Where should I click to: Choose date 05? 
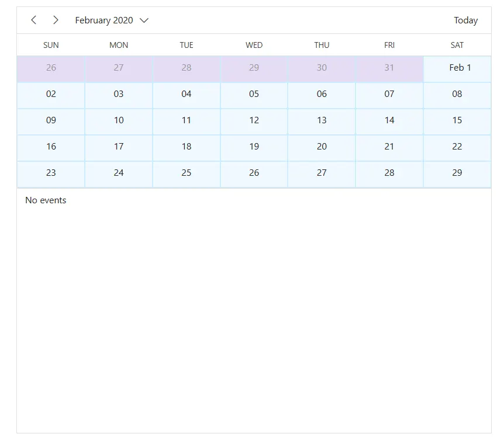pyautogui.click(x=254, y=95)
